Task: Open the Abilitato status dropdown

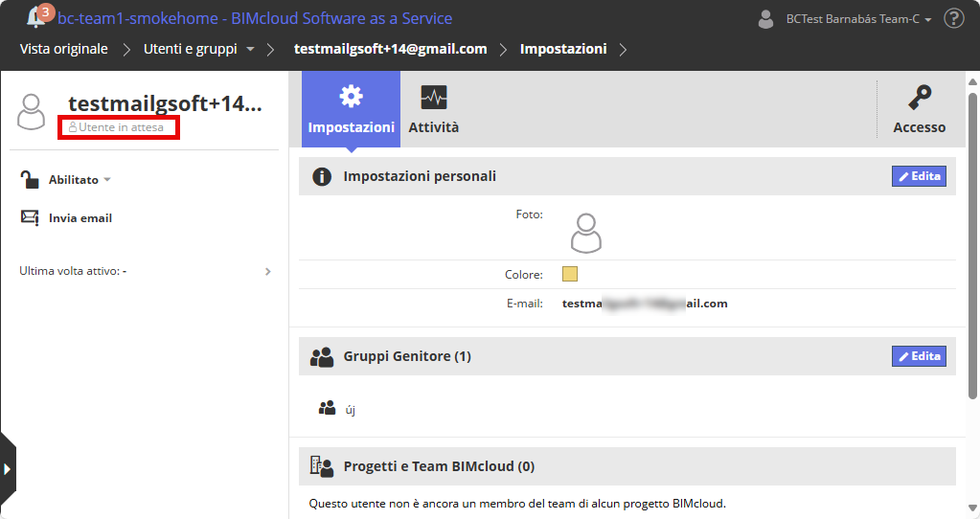Action: tap(80, 179)
